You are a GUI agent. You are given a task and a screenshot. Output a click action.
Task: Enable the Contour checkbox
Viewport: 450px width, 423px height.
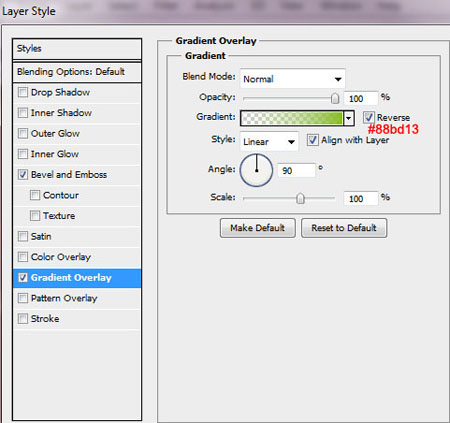(x=35, y=195)
